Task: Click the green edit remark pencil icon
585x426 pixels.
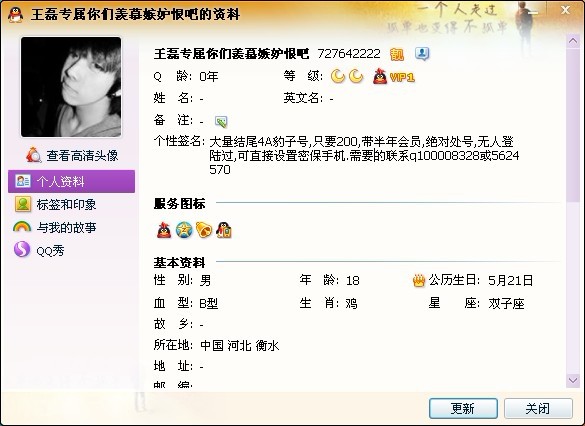Action: 221,121
